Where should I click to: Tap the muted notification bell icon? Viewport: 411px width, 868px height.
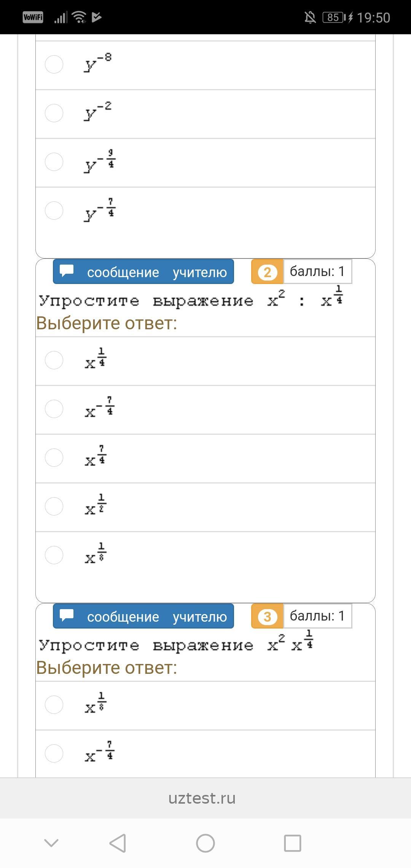coord(310,17)
